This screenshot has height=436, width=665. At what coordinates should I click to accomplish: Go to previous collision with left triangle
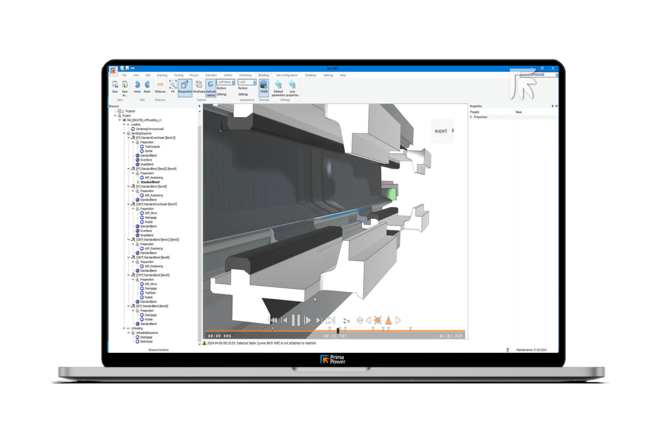(x=368, y=320)
